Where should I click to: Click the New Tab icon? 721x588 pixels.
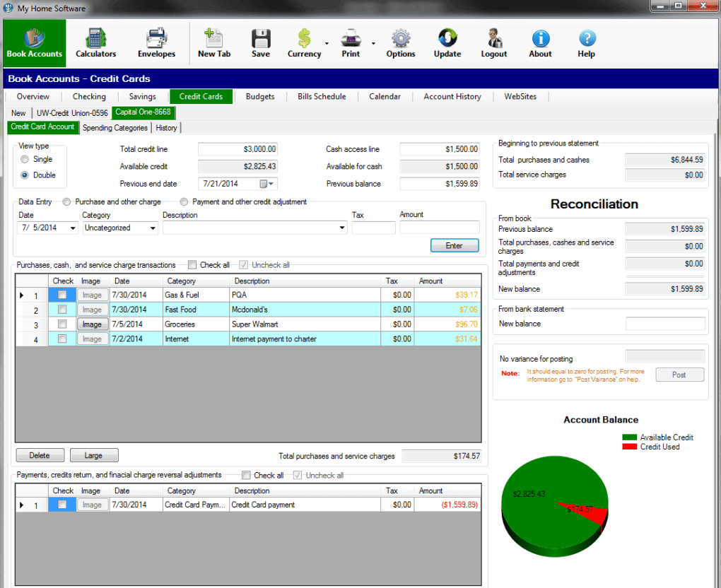[213, 42]
